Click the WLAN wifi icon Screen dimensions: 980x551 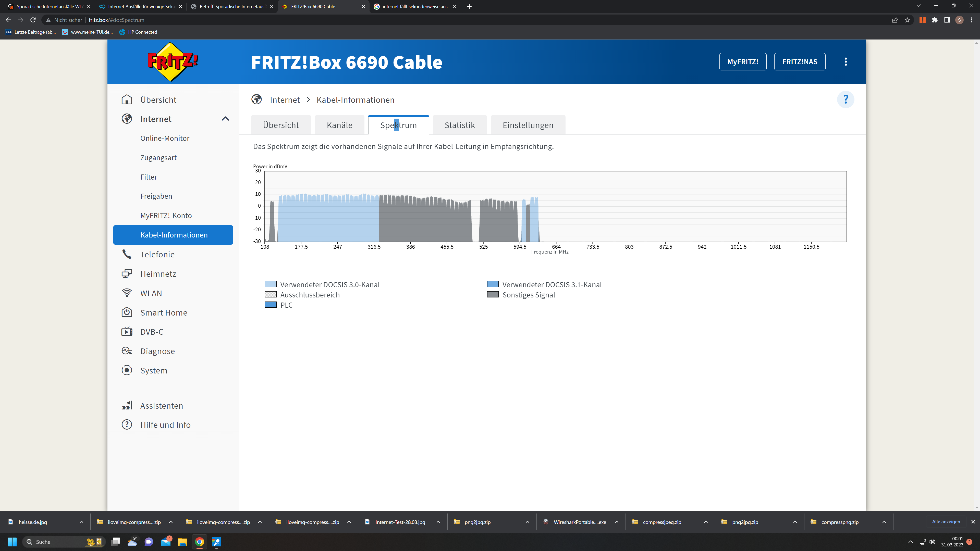tap(127, 293)
